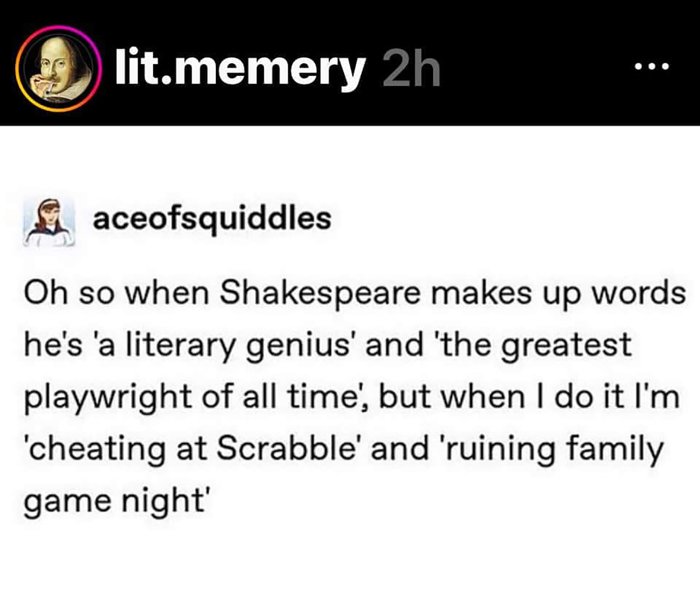Tap the last line 'game night'
The image size is (700, 604).
point(117,503)
